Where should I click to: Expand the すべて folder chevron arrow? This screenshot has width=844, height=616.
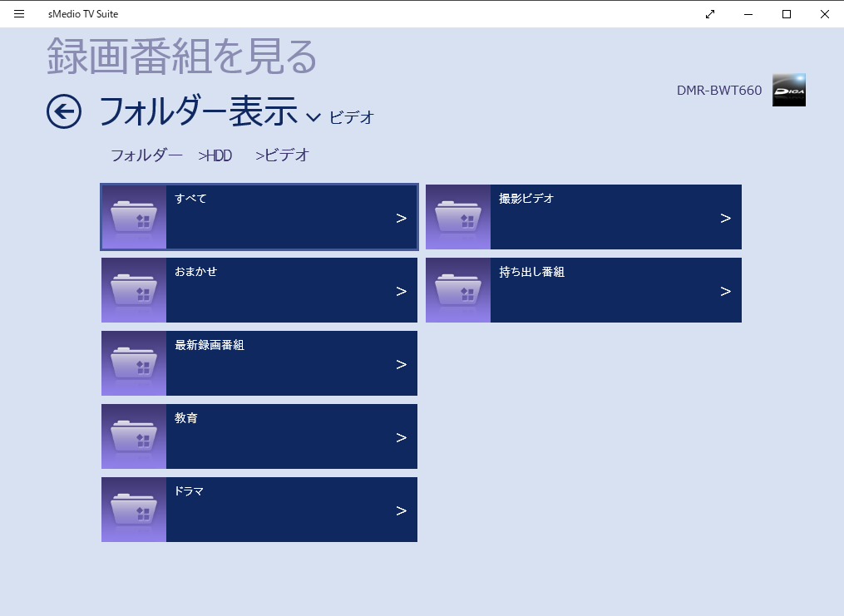401,219
